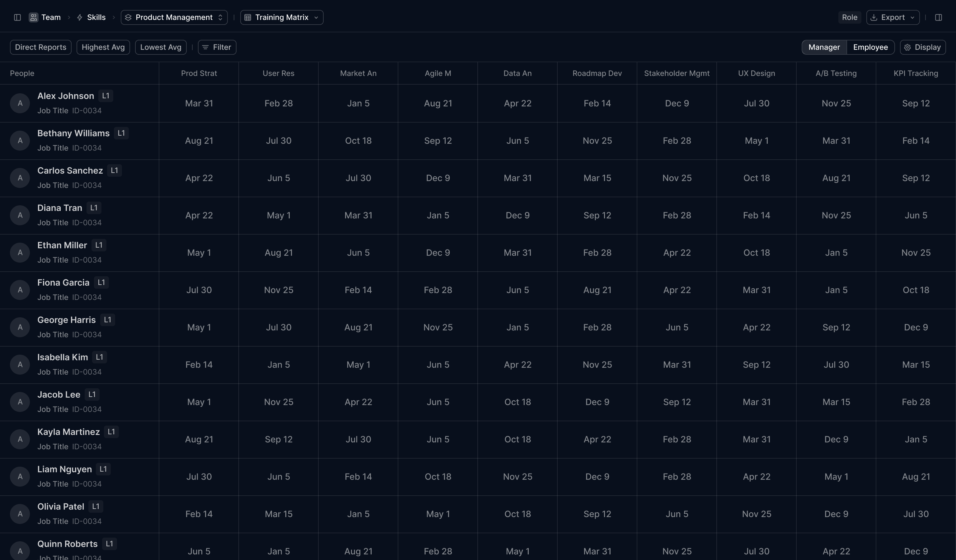Viewport: 956px width, 560px height.
Task: Click the Training Matrix table icon
Action: (x=248, y=17)
